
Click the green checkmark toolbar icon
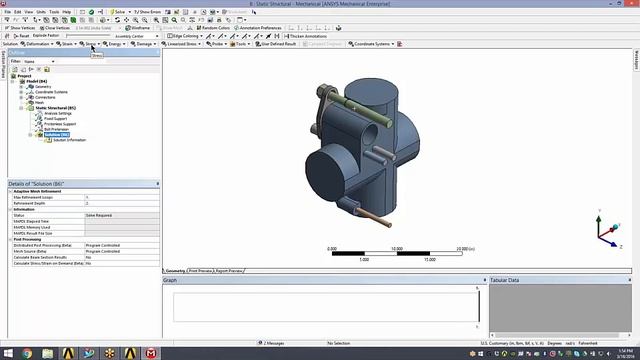coord(91,12)
